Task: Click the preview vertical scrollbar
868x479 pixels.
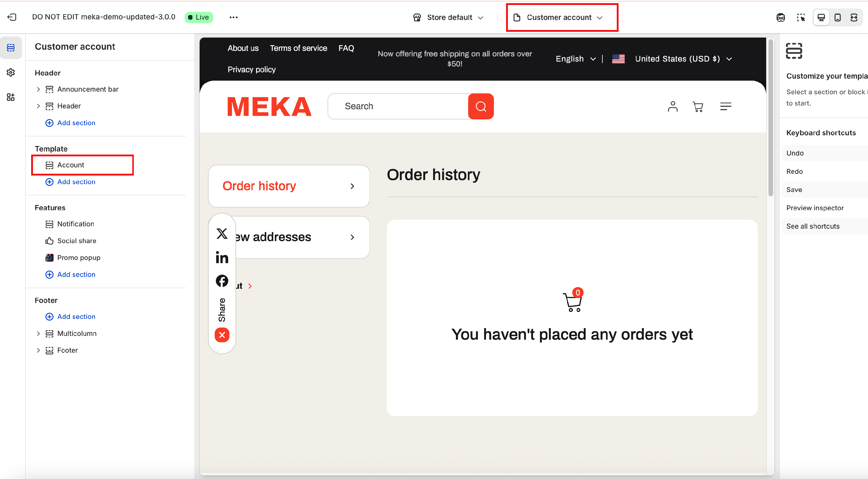Action: [x=770, y=118]
